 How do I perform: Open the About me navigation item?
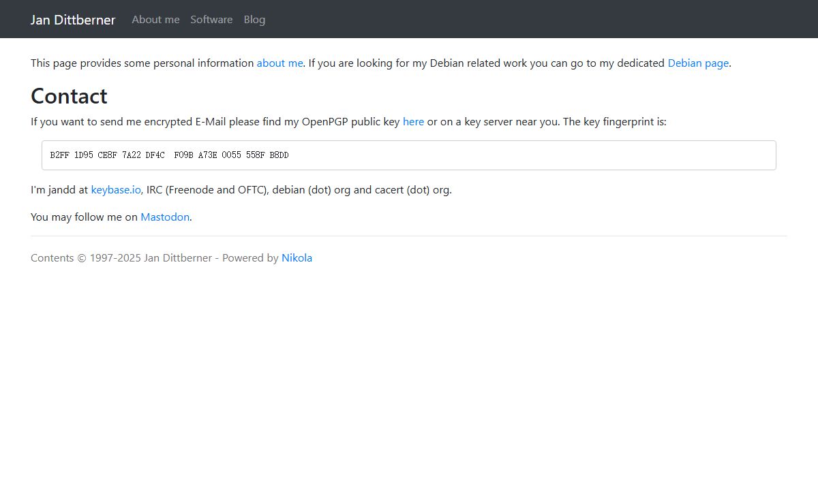(x=155, y=20)
